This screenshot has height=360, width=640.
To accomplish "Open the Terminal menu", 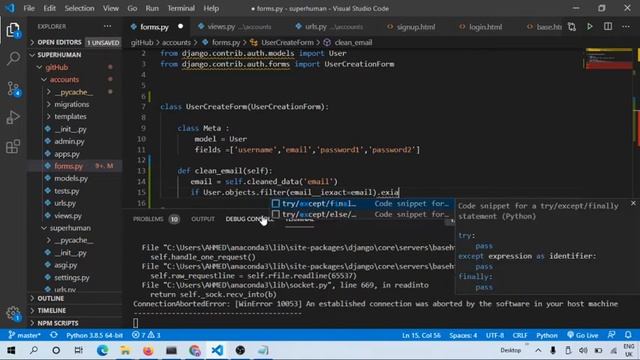I will [181, 8].
